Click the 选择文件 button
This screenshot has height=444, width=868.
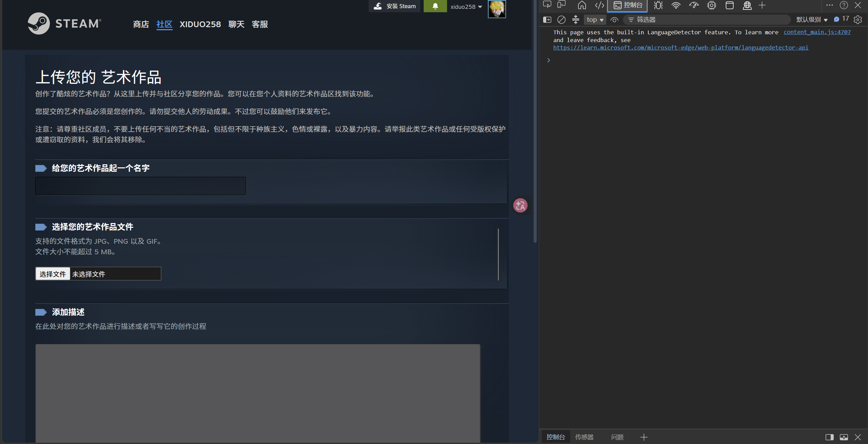coord(53,274)
